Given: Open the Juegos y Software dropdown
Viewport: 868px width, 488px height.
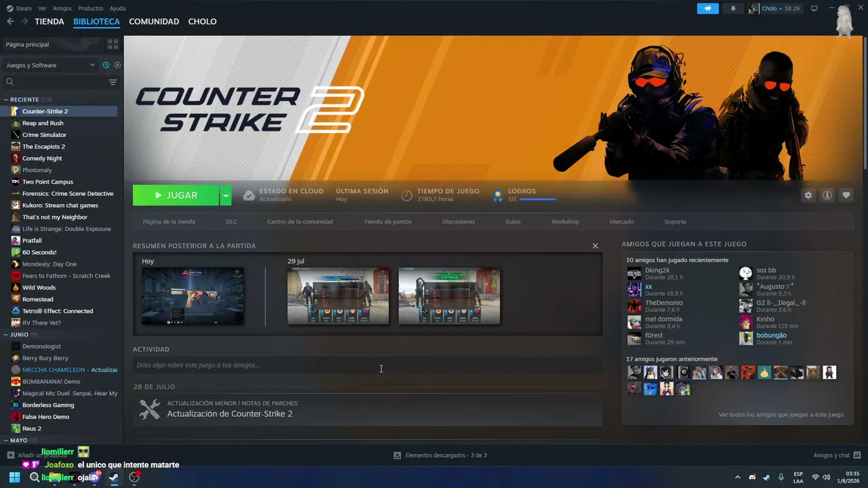Looking at the screenshot, I should point(51,65).
